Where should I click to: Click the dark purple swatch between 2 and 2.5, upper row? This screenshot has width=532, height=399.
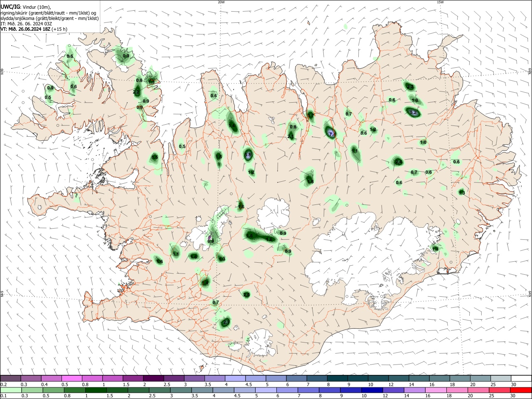click(x=153, y=378)
